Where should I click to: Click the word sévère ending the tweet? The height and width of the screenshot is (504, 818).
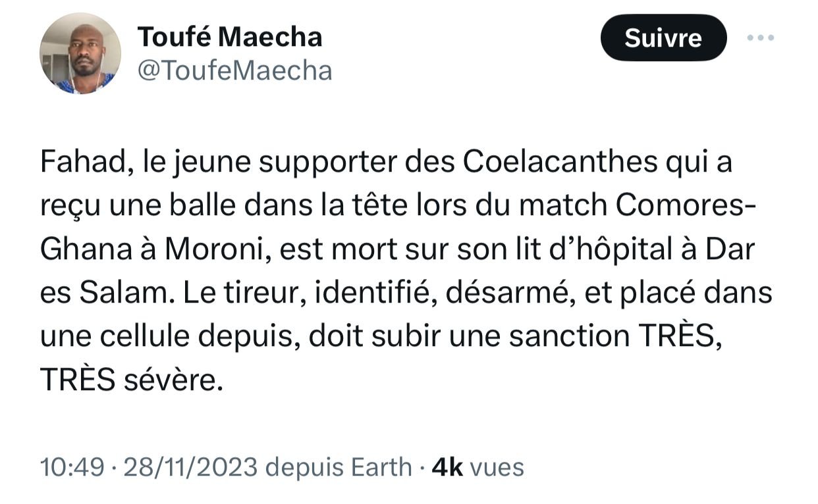[174, 380]
